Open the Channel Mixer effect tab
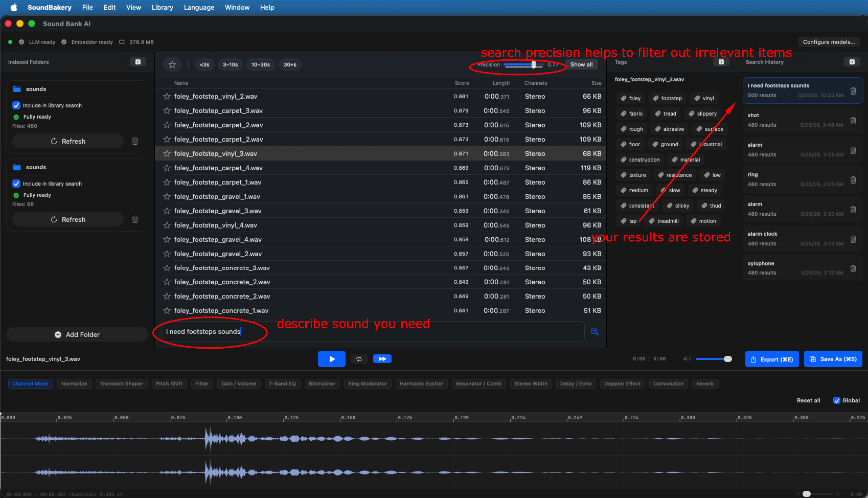The width and height of the screenshot is (868, 498). 31,383
